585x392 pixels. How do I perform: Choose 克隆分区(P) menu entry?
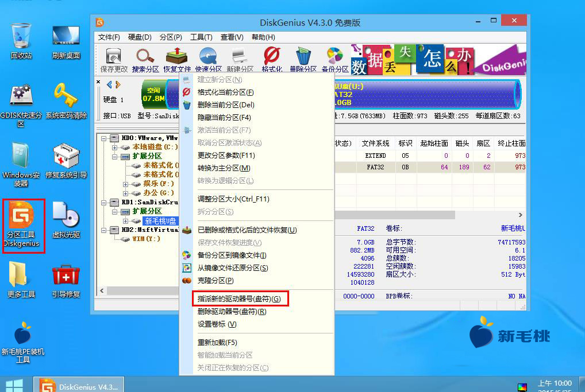click(257, 281)
